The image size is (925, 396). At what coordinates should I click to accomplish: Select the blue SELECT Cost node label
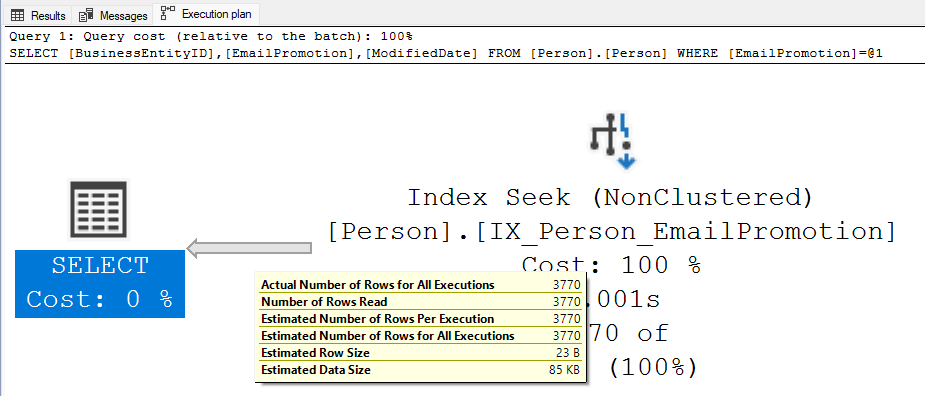100,283
